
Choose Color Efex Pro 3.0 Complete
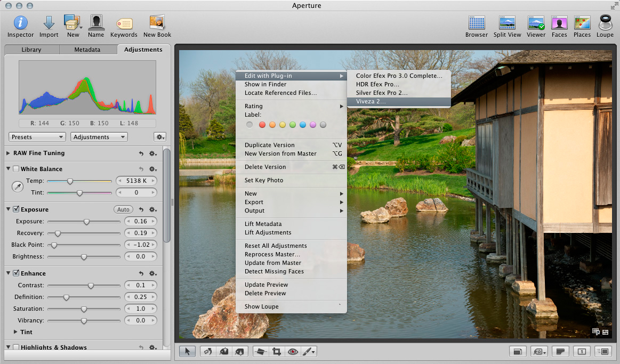pos(399,76)
